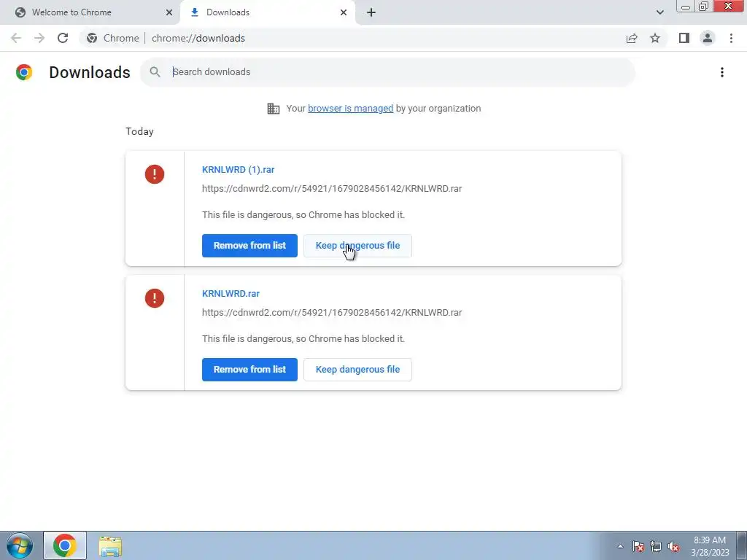Click the source URL under KRNLWRD.rar
This screenshot has height=560, width=747.
[332, 312]
